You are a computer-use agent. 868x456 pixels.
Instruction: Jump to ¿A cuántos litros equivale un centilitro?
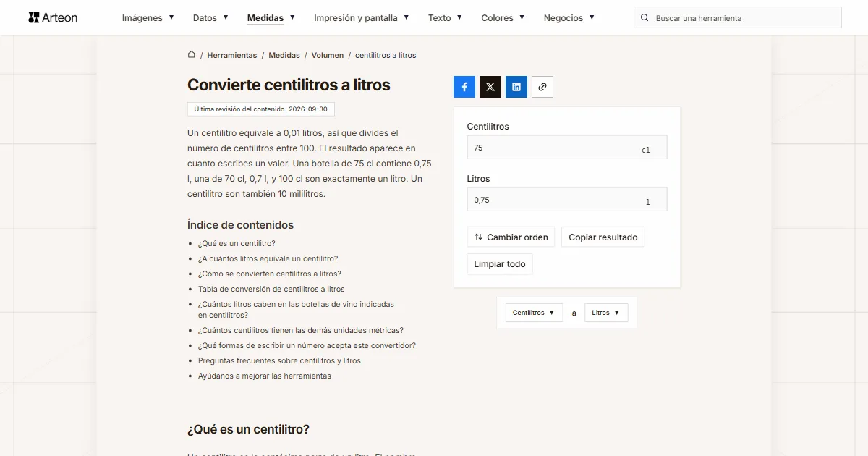[x=268, y=258]
